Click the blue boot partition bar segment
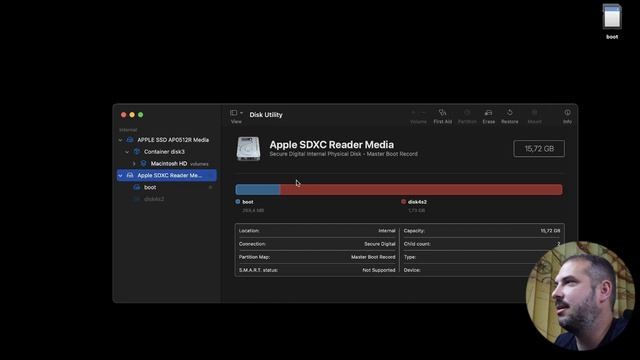Image resolution: width=640 pixels, height=360 pixels. (258, 189)
